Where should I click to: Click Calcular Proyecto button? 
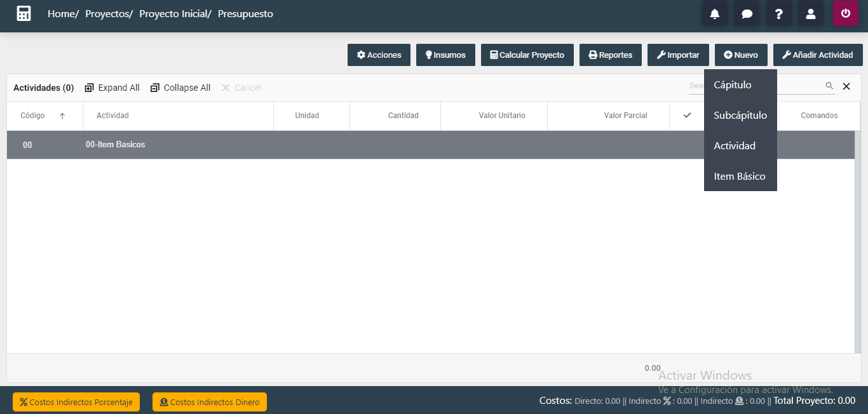[527, 55]
